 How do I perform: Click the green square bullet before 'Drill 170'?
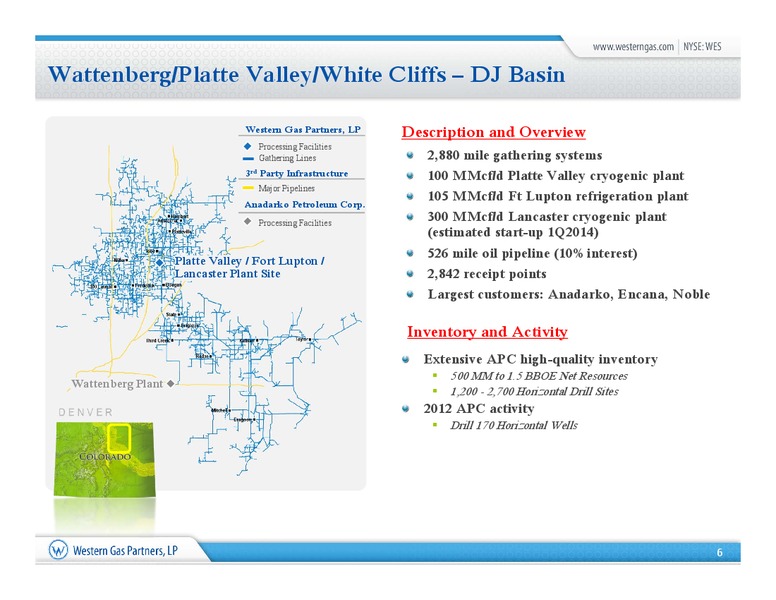point(435,424)
